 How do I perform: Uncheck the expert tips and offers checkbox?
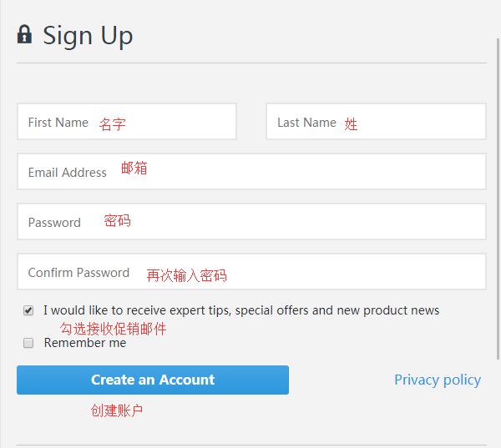28,310
